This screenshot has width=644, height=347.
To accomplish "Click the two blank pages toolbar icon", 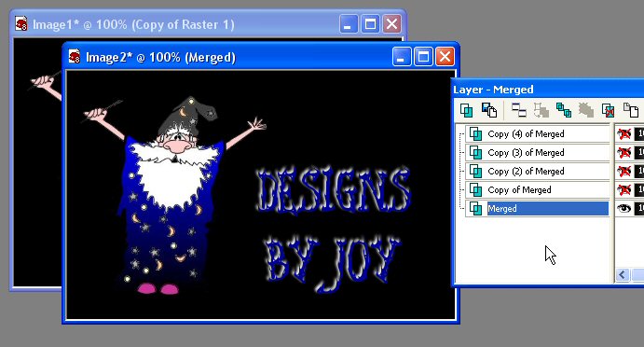I will pos(631,110).
